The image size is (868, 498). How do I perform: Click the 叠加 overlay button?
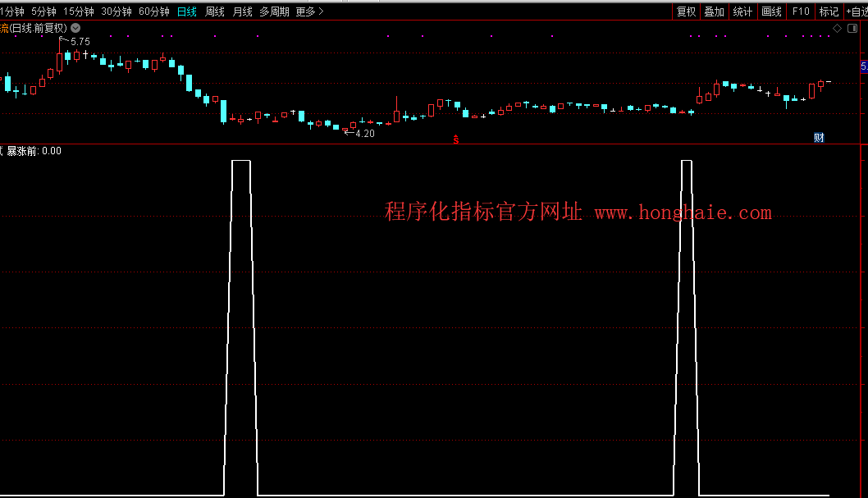(715, 11)
